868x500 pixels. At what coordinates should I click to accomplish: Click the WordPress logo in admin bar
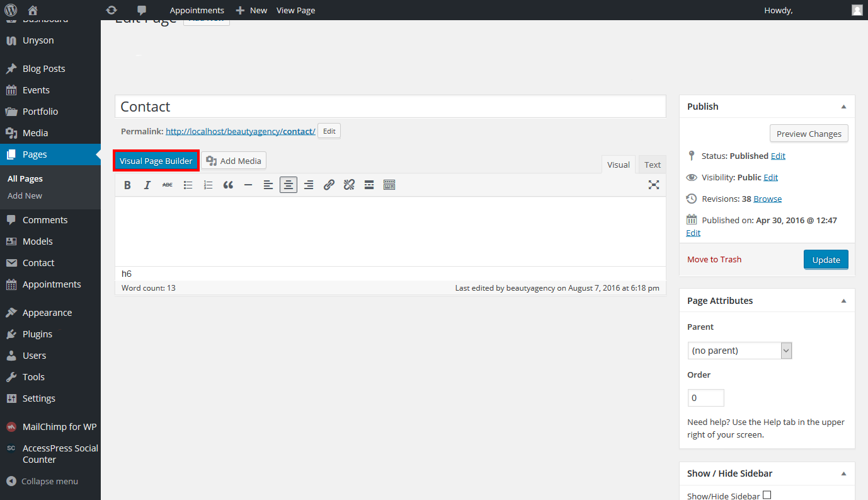[x=11, y=10]
